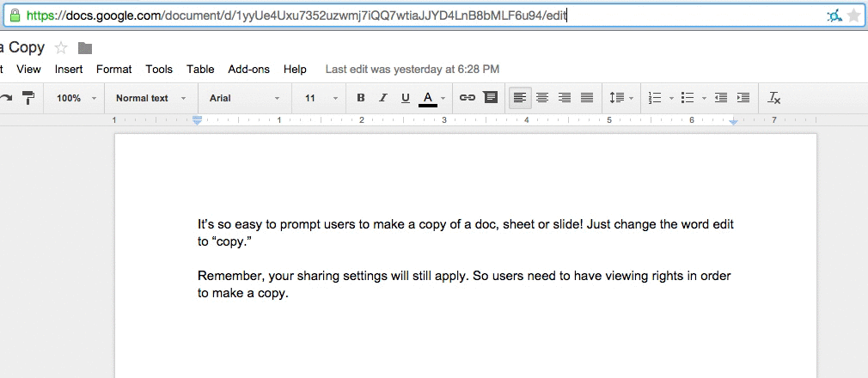Star this document next to the title
868x378 pixels.
pos(61,48)
